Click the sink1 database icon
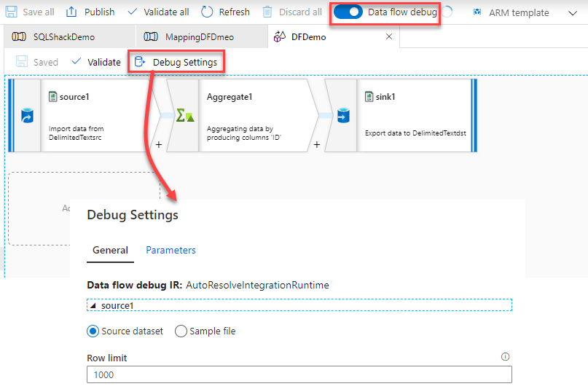The image size is (588, 389). [343, 115]
